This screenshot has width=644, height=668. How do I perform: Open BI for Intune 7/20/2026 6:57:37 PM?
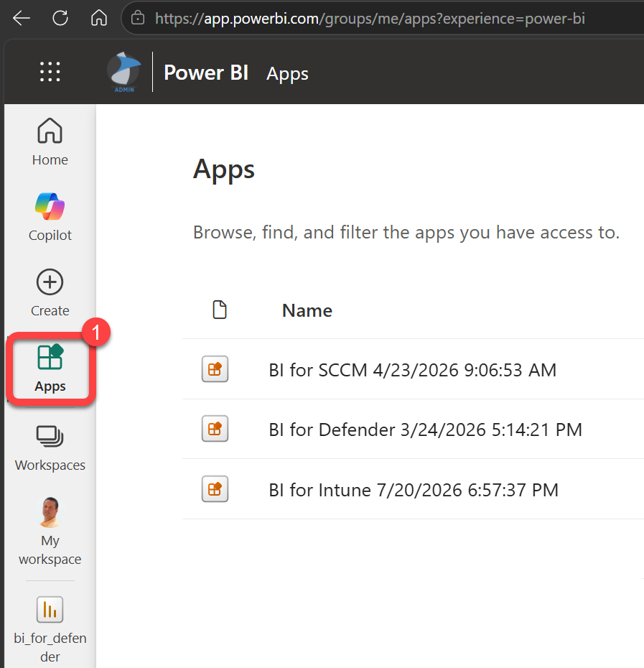413,491
